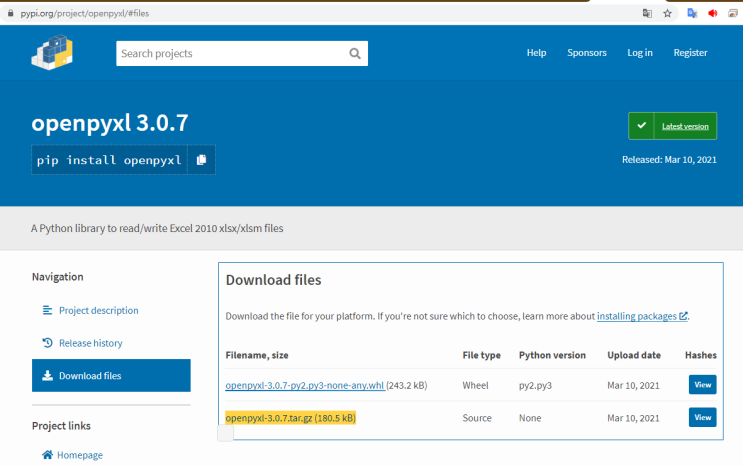Click the address bar URL
This screenshot has height=466, width=743.
[x=85, y=13]
